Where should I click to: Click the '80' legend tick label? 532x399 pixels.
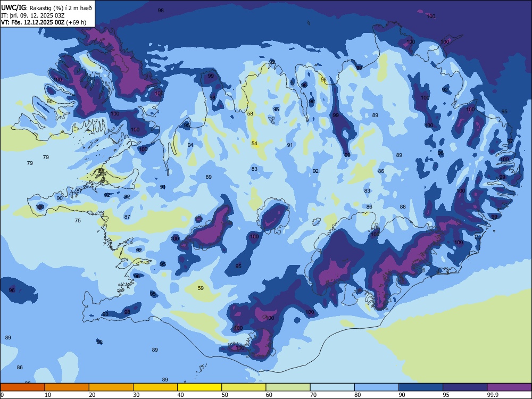[358, 395]
